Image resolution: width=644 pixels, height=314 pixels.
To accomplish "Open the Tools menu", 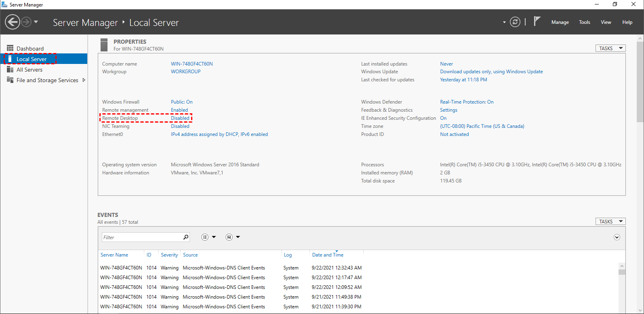I will (x=584, y=22).
